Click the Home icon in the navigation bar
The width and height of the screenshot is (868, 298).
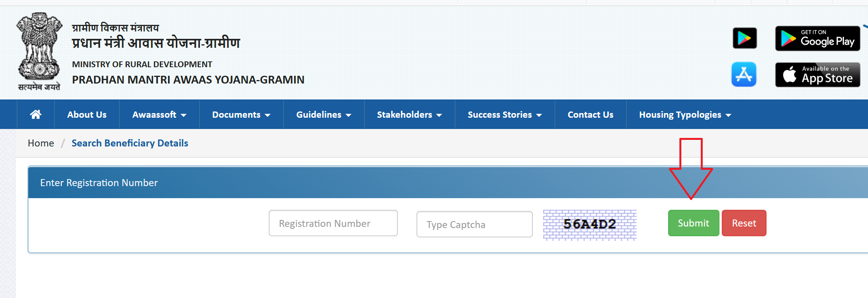35,114
